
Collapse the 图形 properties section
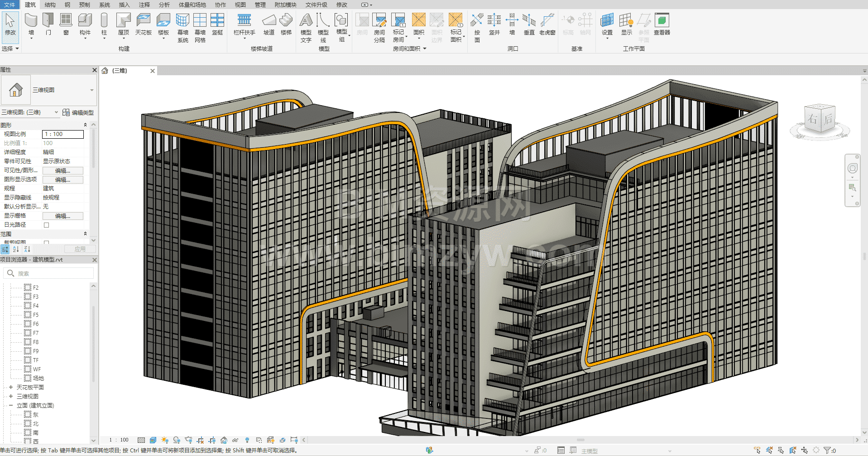point(85,125)
